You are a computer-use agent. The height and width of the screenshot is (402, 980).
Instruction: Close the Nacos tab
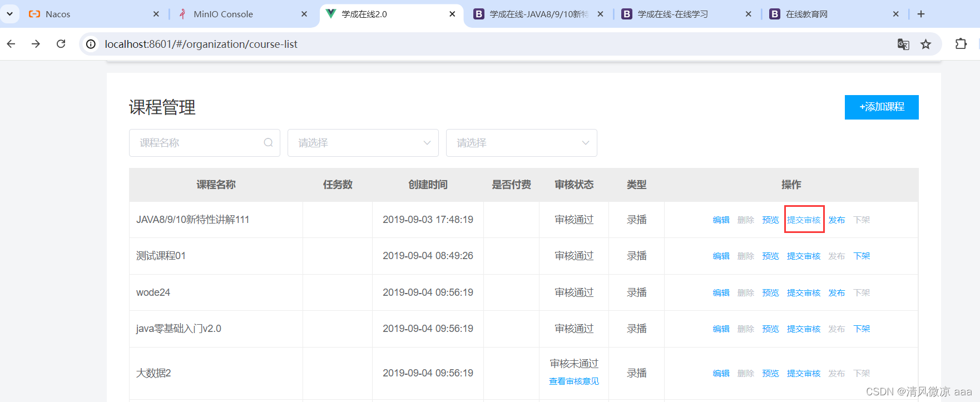(x=156, y=14)
